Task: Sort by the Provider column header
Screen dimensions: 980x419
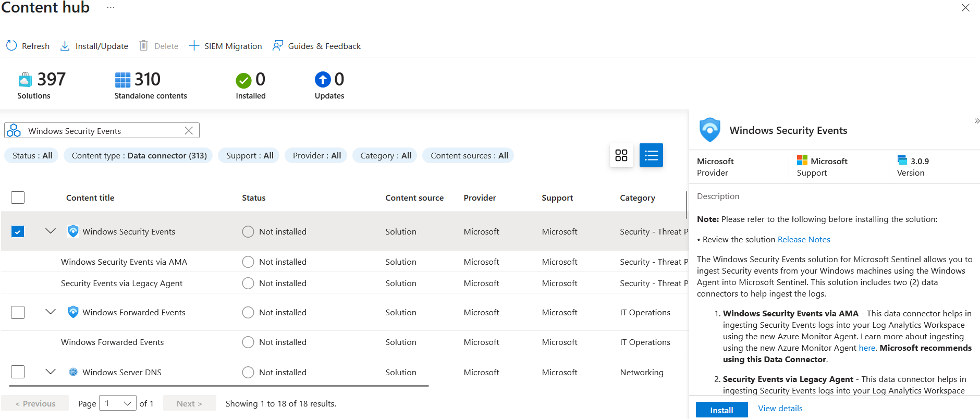Action: click(x=480, y=198)
